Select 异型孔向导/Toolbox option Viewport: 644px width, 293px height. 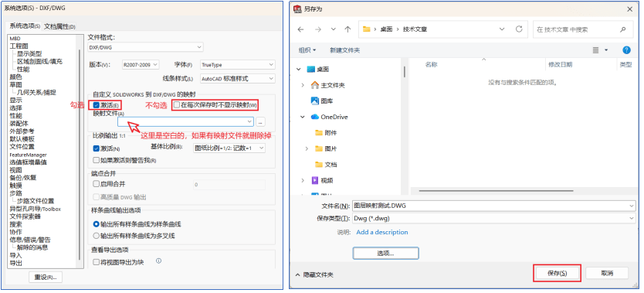click(36, 209)
